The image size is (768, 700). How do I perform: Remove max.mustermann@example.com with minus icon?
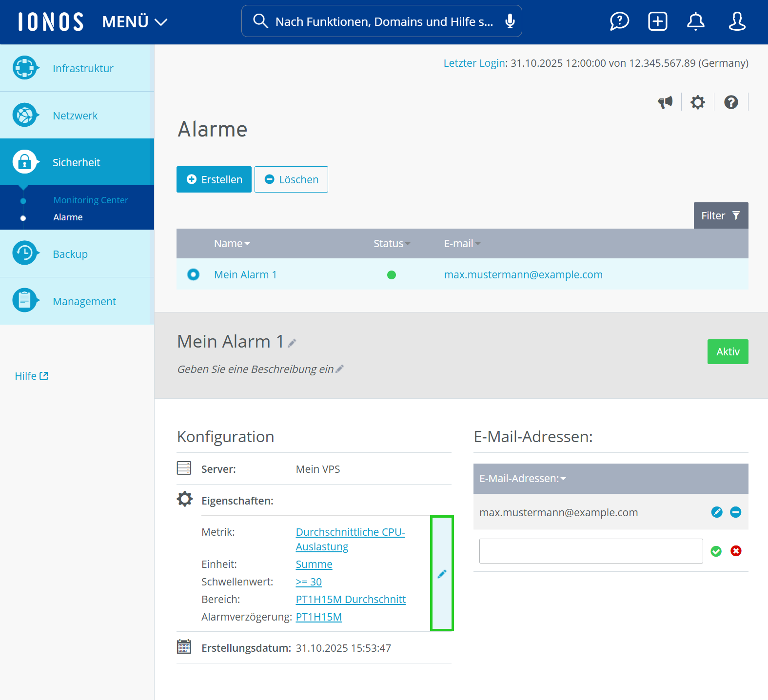click(x=736, y=512)
